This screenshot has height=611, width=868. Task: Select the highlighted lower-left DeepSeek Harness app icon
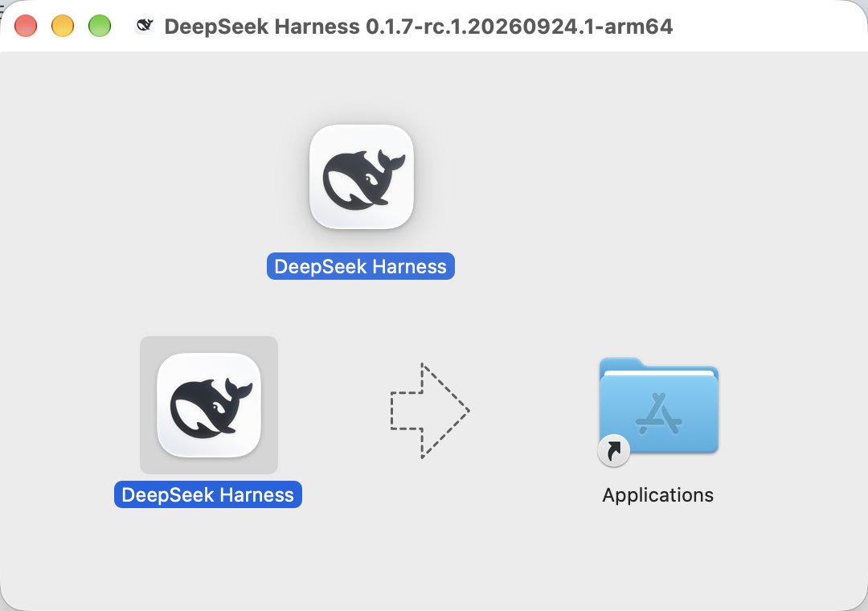click(209, 405)
